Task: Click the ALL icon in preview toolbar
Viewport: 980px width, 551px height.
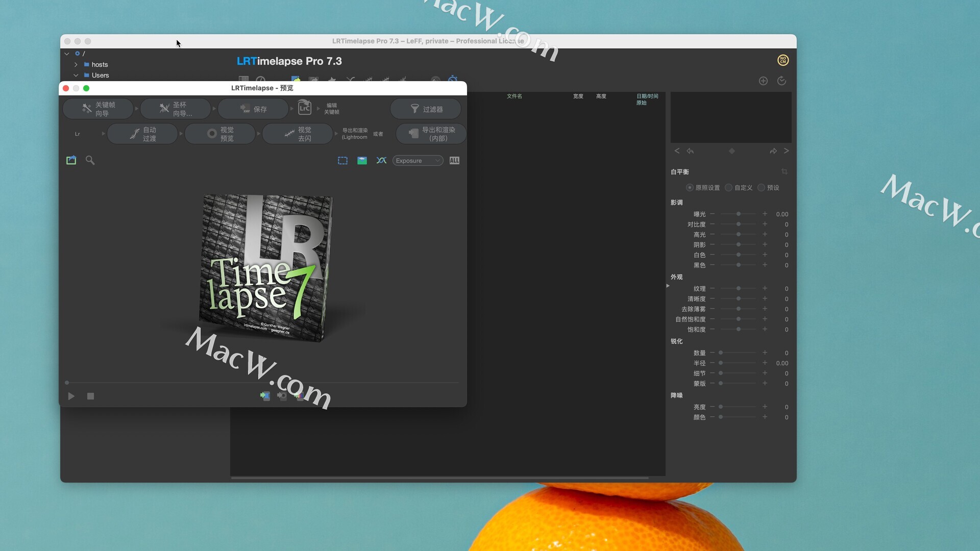Action: (x=454, y=161)
